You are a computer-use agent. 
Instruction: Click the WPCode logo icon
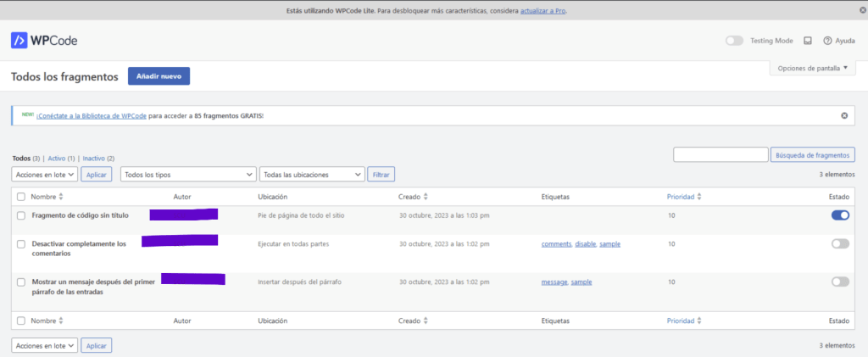[x=19, y=40]
